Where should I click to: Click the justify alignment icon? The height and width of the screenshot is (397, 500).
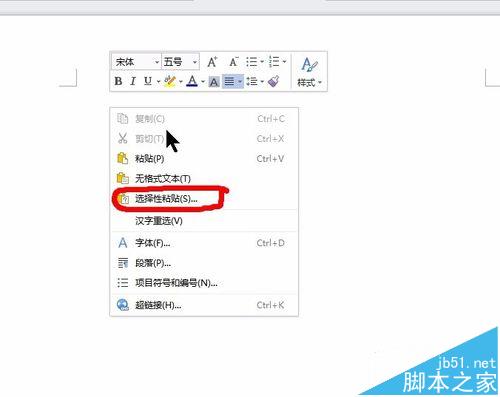pos(229,81)
